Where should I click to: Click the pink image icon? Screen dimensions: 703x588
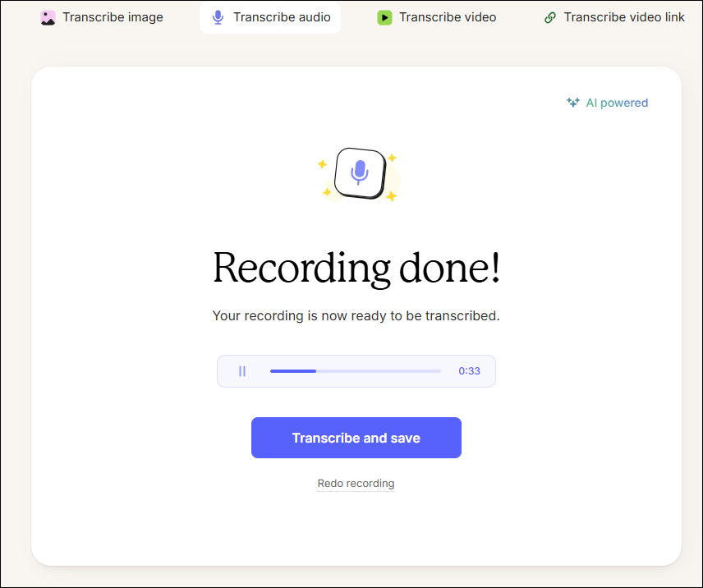48,17
